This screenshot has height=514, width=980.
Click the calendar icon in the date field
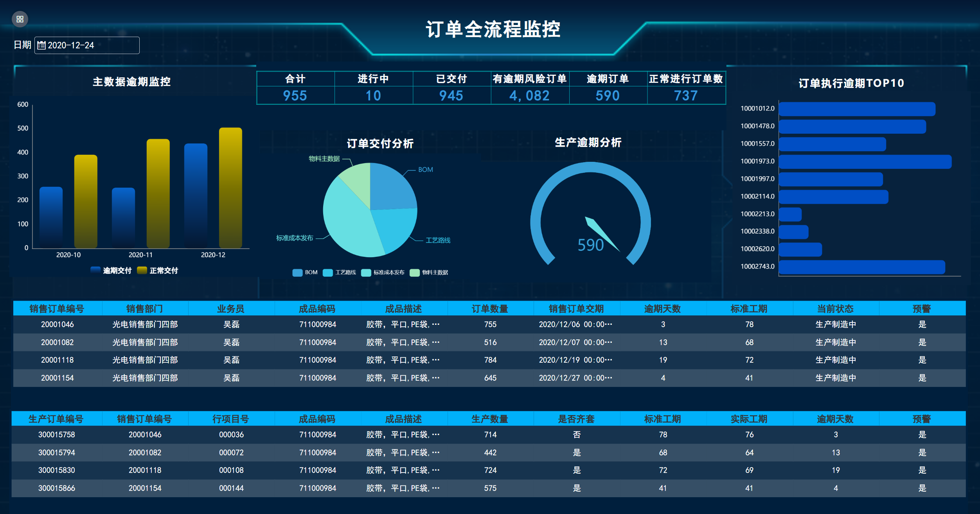[x=41, y=45]
